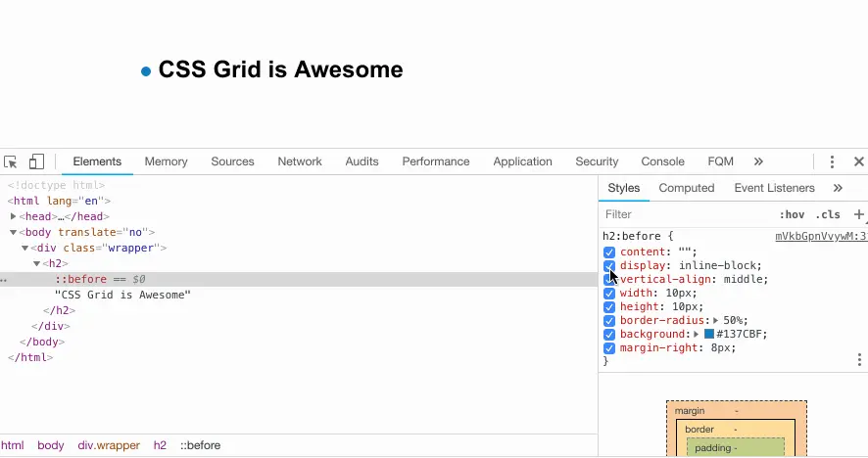Open the Event Listeners sidebar tab
Image resolution: width=868 pixels, height=458 pixels.
point(775,188)
